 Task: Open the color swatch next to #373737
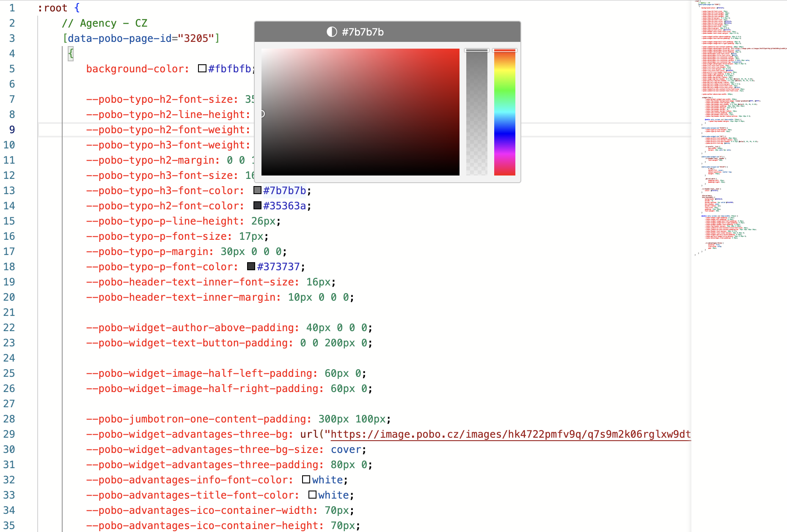click(x=251, y=266)
